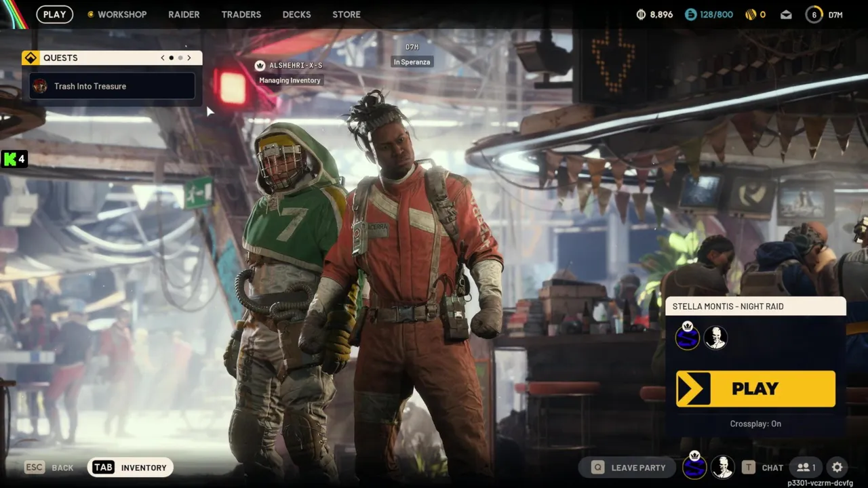Select the ALSHEHRI-X-S player name tag

pos(296,65)
